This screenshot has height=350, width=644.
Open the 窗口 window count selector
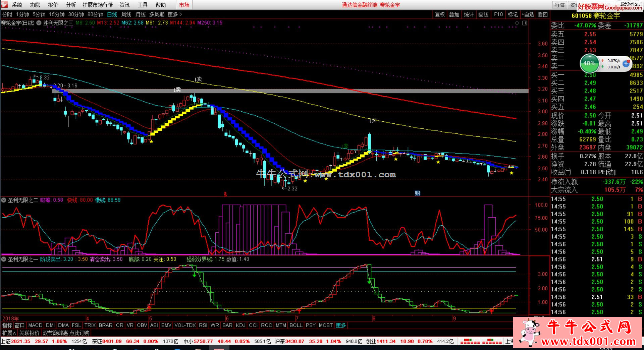[20, 325]
